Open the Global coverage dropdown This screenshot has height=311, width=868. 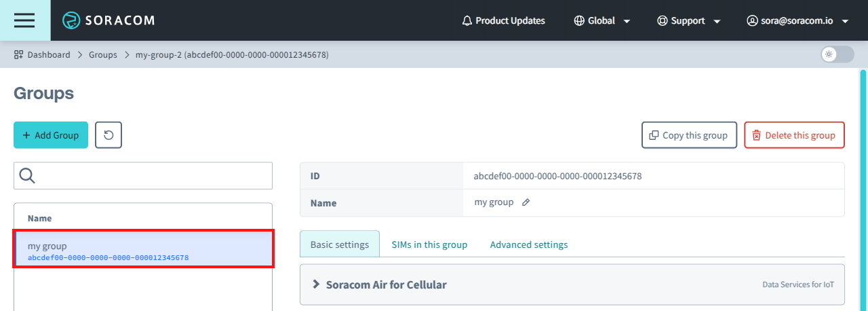coord(601,21)
